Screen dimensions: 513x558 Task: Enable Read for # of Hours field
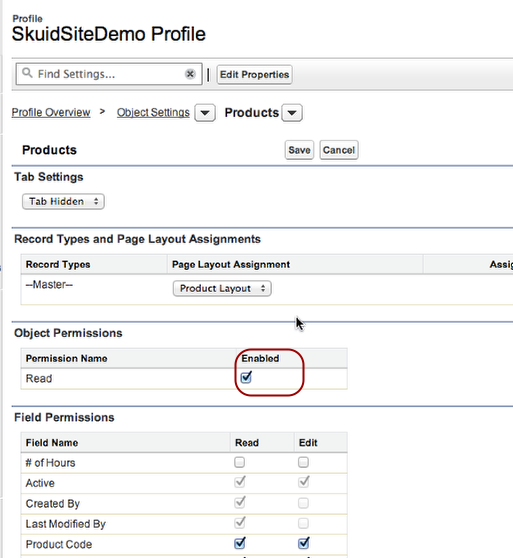[x=239, y=462]
